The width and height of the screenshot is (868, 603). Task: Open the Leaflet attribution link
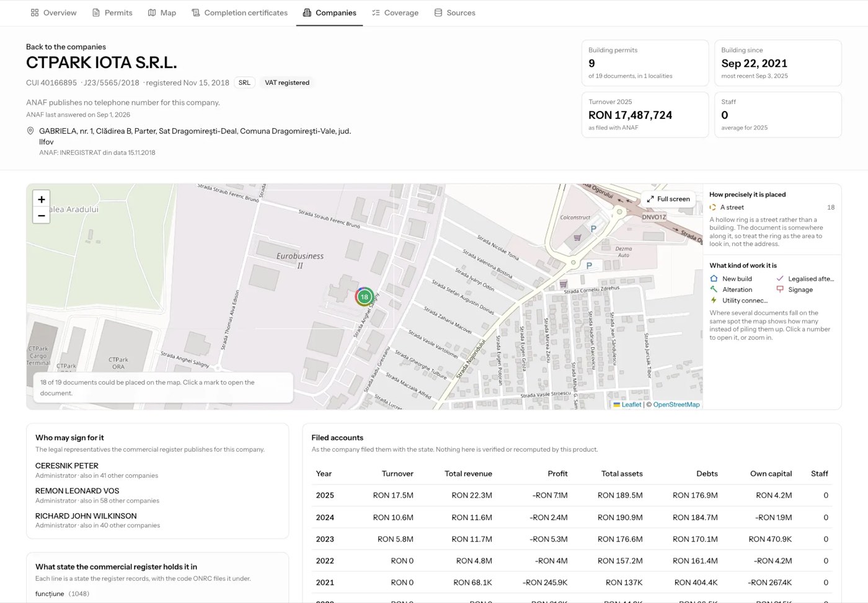pyautogui.click(x=631, y=405)
